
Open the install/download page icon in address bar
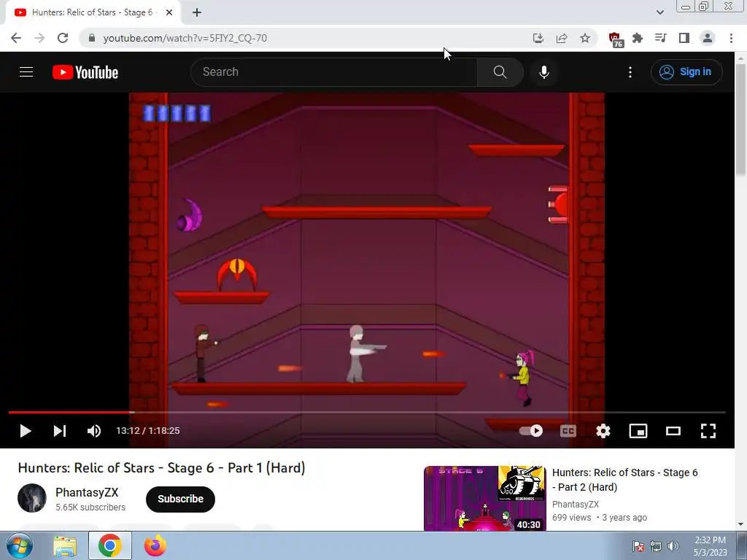tap(538, 38)
